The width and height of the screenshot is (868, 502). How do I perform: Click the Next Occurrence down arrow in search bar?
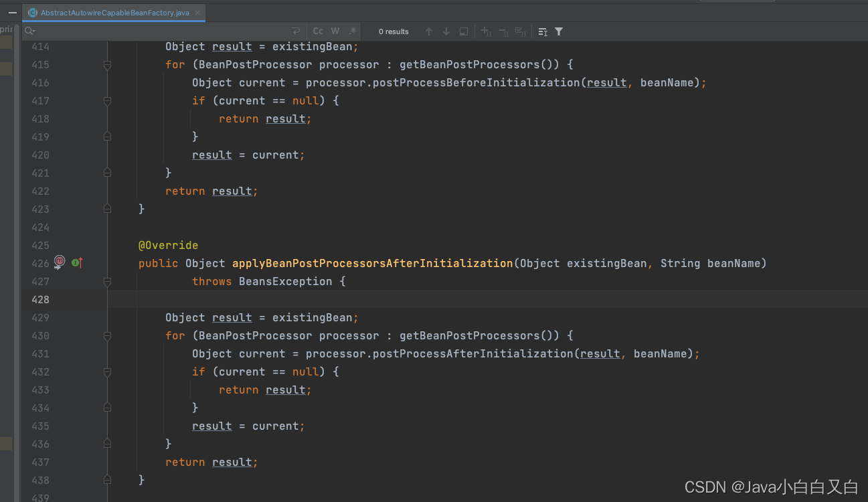[x=446, y=31]
